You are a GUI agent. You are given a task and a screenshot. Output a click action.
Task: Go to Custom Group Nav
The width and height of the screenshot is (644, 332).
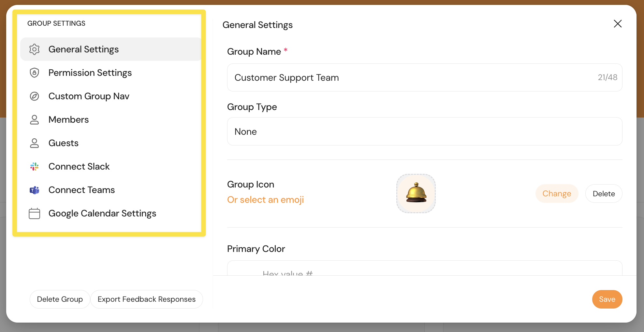[x=111, y=96]
